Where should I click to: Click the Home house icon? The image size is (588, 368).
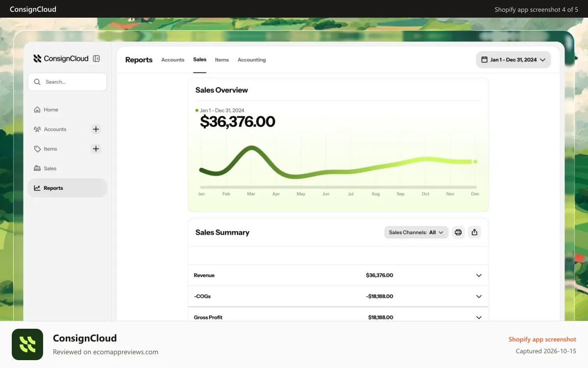coord(37,110)
